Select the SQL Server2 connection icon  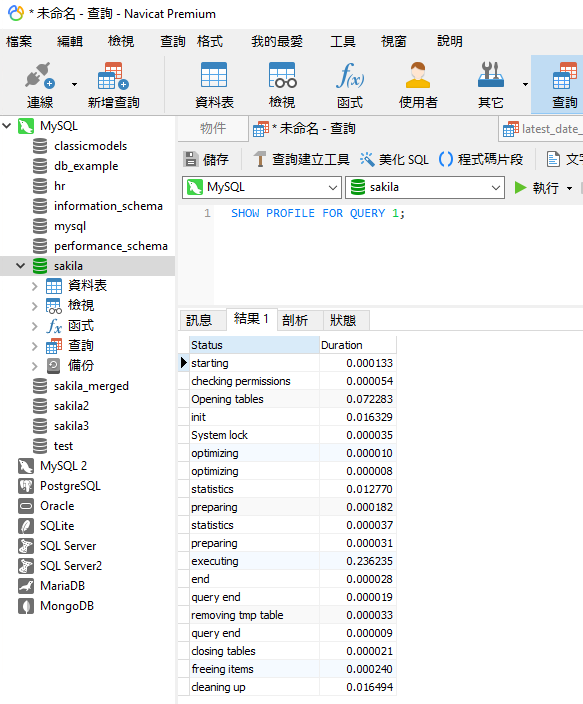tap(26, 566)
